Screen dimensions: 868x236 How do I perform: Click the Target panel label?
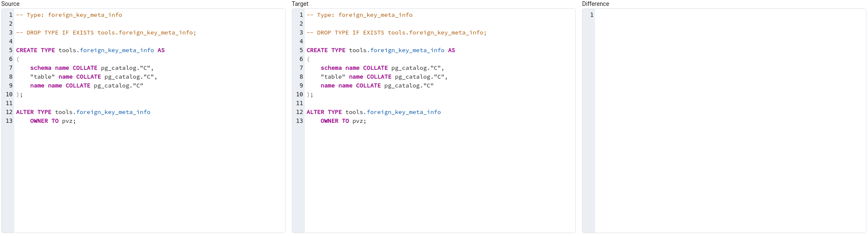click(300, 4)
